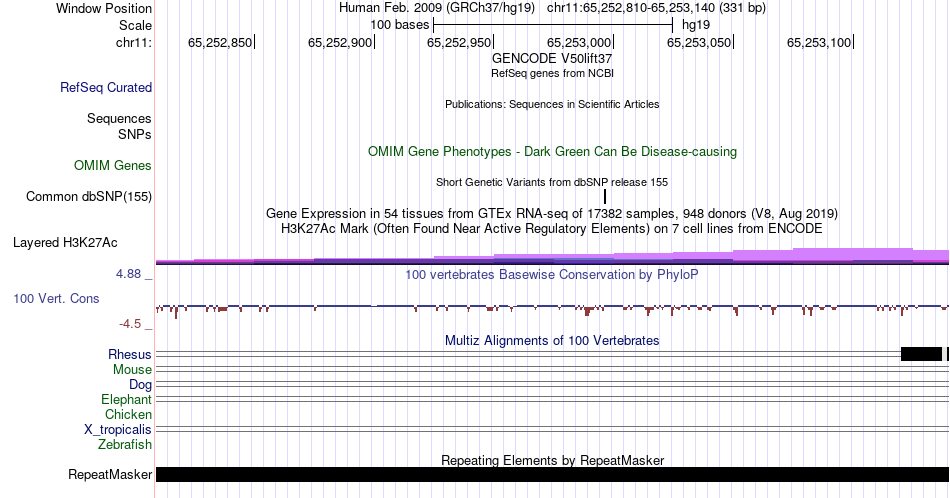Click the Window Position label

(x=104, y=8)
